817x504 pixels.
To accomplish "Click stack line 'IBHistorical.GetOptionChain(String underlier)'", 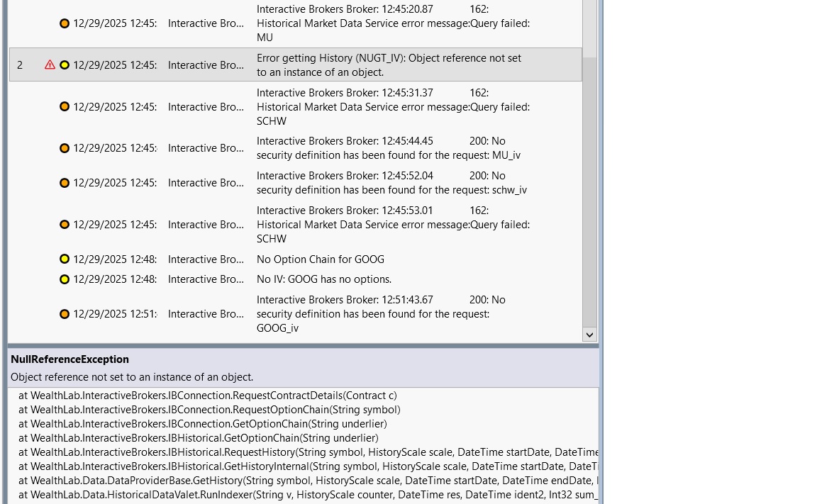I will click(199, 438).
